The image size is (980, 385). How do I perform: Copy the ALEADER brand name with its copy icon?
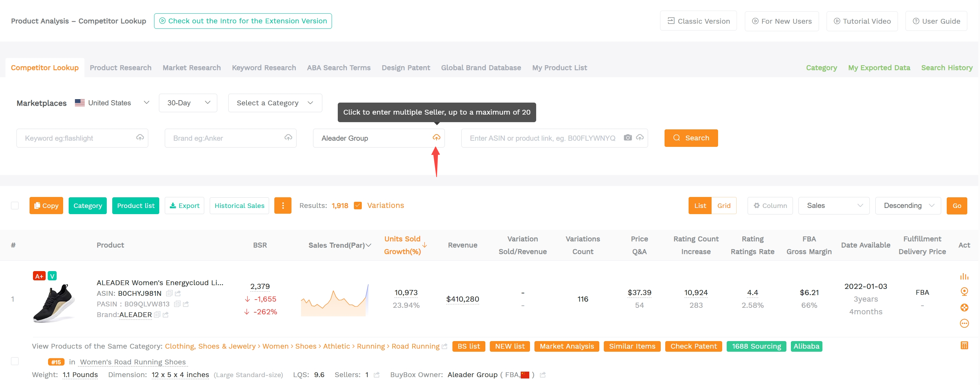(x=157, y=315)
